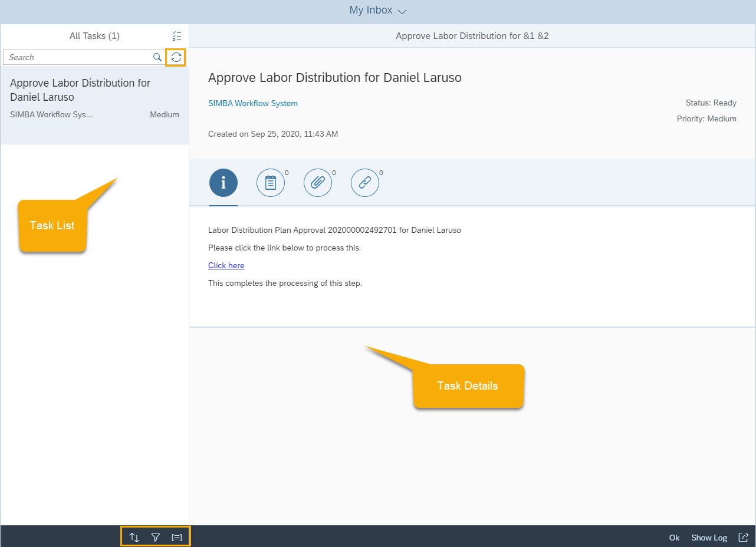Image resolution: width=756 pixels, height=547 pixels.
Task: Toggle multi-select mode for tasks
Action: pyautogui.click(x=177, y=35)
